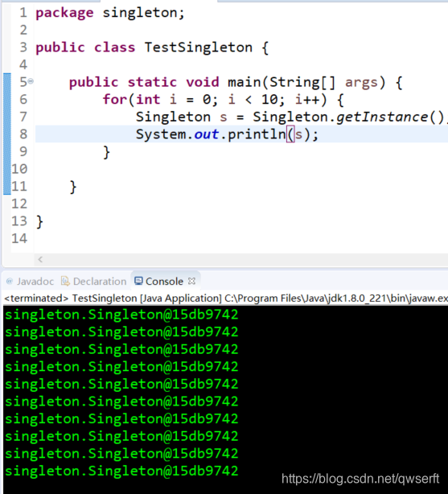Click line number 1 in the gutter

point(23,13)
